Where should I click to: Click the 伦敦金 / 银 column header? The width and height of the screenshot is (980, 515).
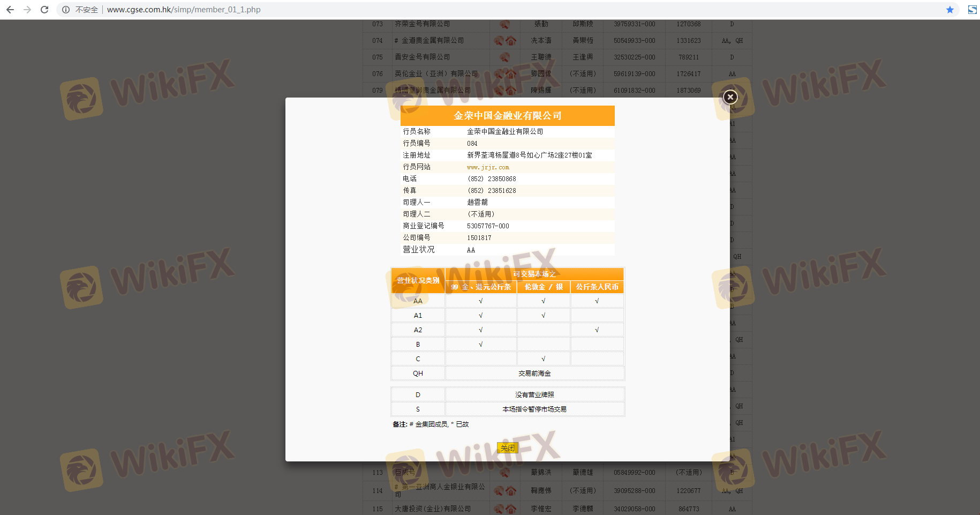coord(544,287)
